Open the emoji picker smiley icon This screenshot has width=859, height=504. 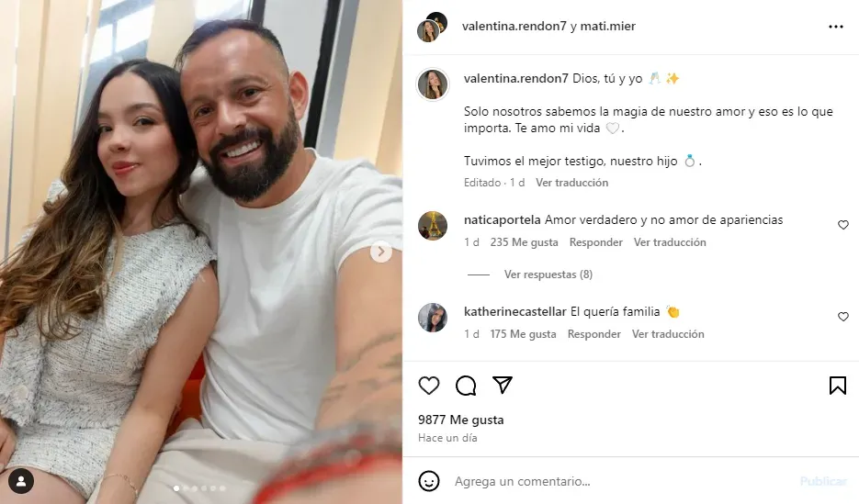point(429,482)
